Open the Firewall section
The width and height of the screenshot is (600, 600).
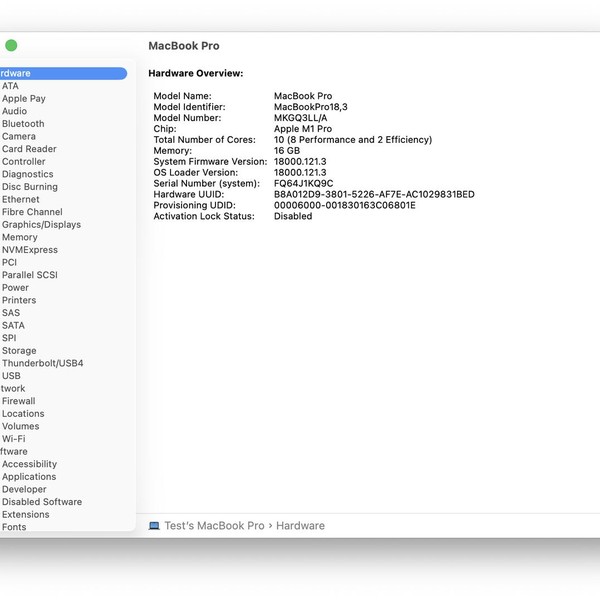[x=19, y=401]
